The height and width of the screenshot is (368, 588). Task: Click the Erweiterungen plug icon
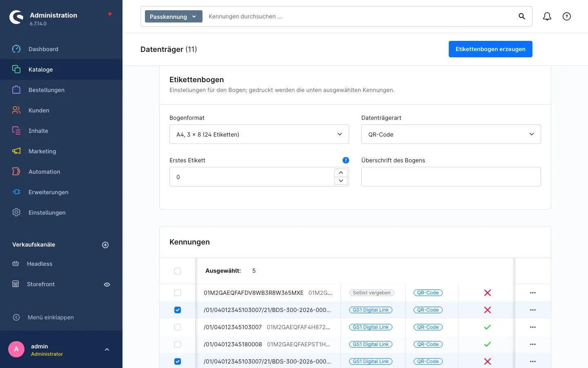(16, 192)
